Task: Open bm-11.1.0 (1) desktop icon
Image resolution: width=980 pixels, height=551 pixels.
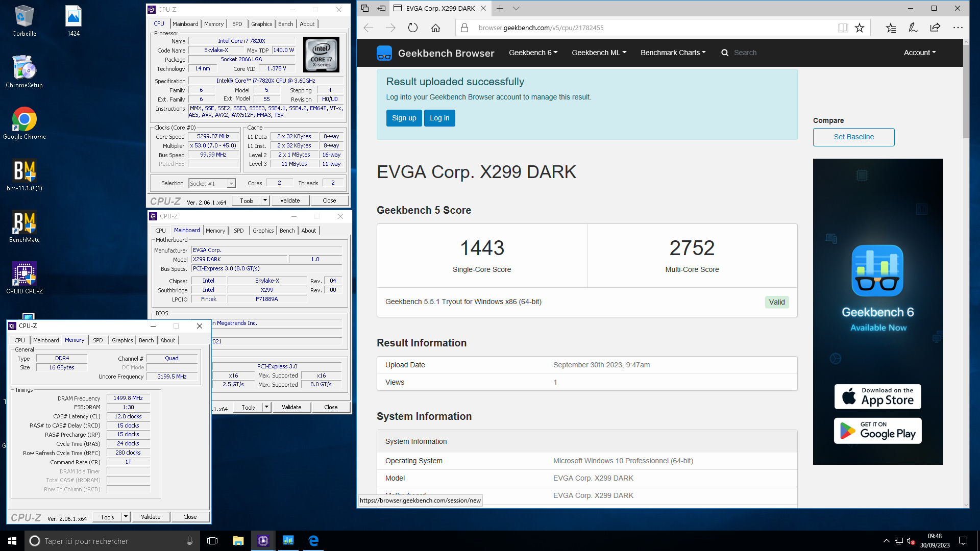Action: click(x=24, y=174)
